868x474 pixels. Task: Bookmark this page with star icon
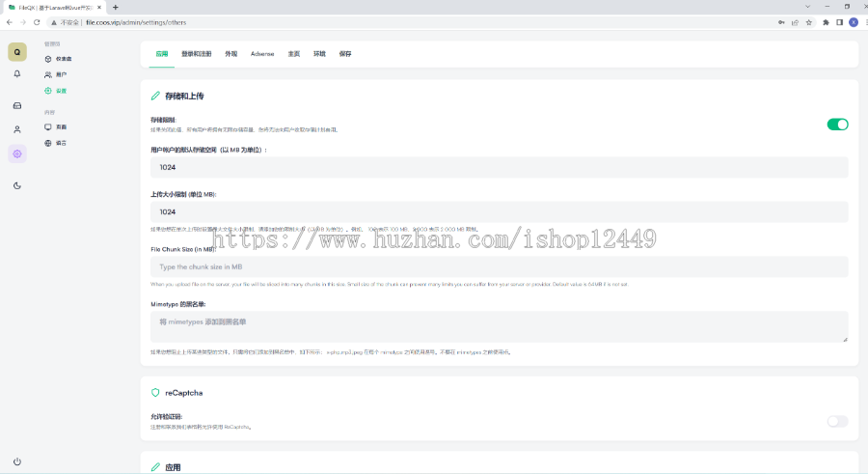[x=809, y=22]
